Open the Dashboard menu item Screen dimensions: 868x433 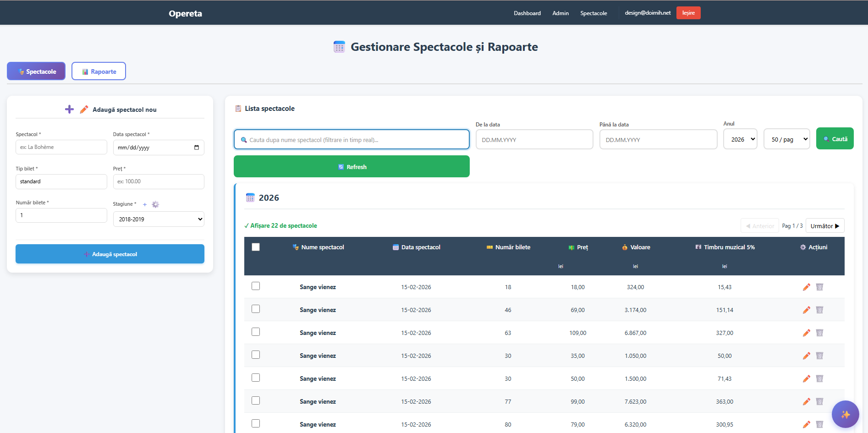(527, 13)
